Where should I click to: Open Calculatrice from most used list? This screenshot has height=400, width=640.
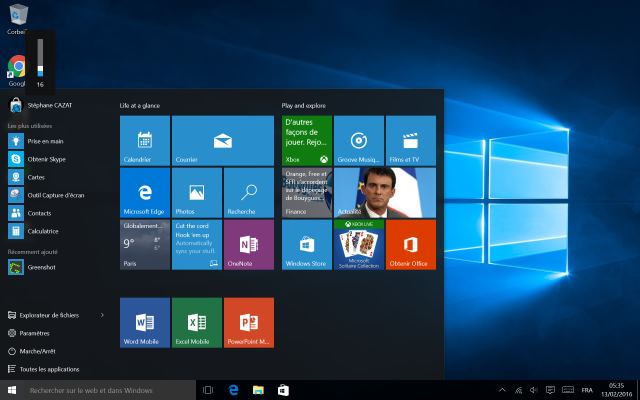tap(56, 231)
